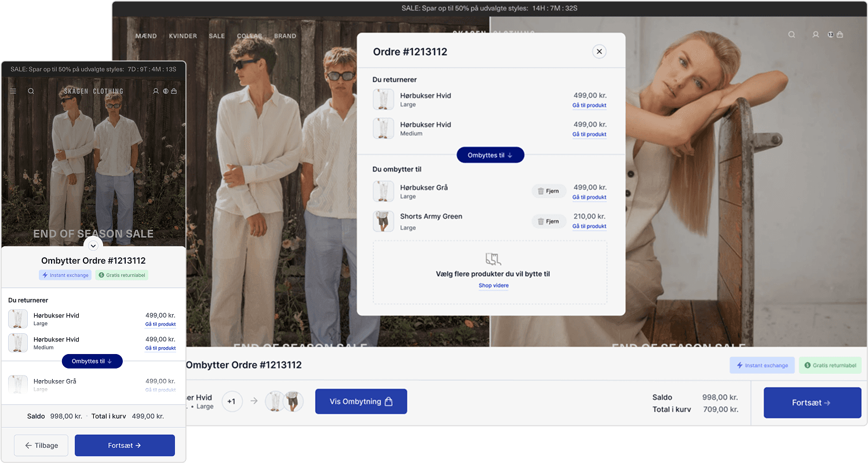Click mobile sale banner with 7D countdown
Image resolution: width=868 pixels, height=463 pixels.
tap(93, 69)
